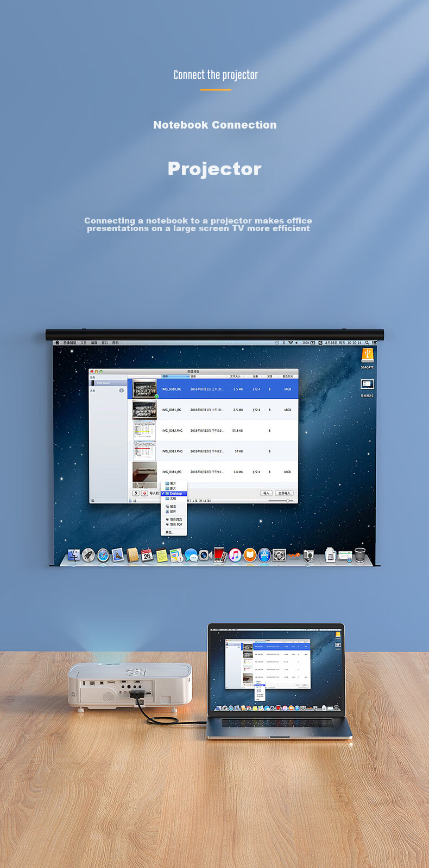The width and height of the screenshot is (429, 868).
Task: Click red delete button in projected Image Capture
Action: click(144, 493)
